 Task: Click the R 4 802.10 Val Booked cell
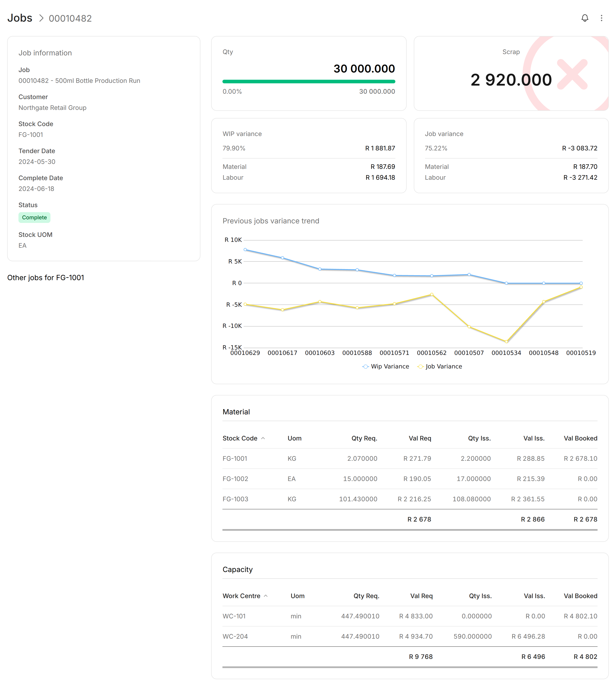[580, 616]
